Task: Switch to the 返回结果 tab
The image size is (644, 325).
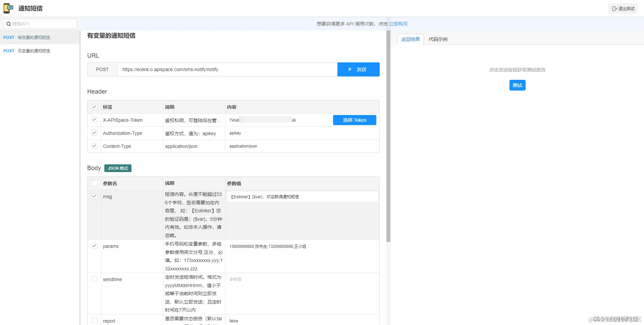Action: (x=410, y=39)
